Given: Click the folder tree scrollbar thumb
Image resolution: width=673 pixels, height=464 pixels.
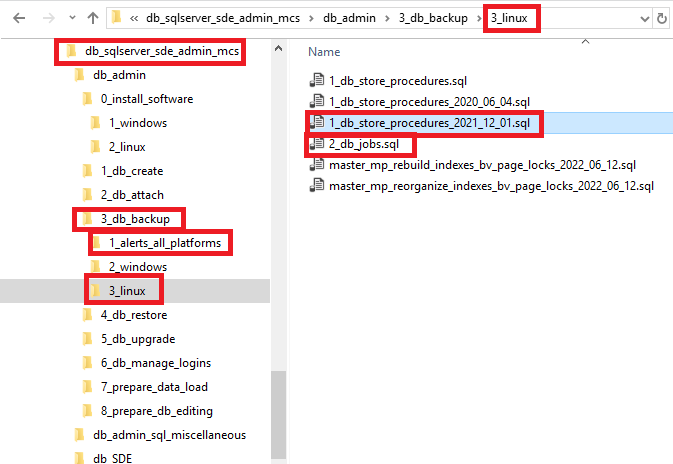Looking at the screenshot, I should [x=279, y=415].
